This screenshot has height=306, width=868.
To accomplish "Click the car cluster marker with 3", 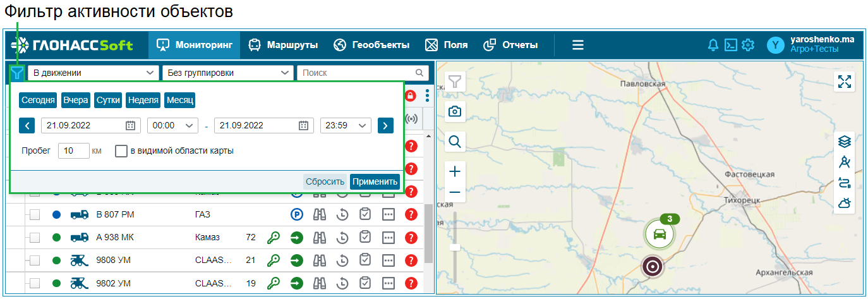I will tap(660, 234).
